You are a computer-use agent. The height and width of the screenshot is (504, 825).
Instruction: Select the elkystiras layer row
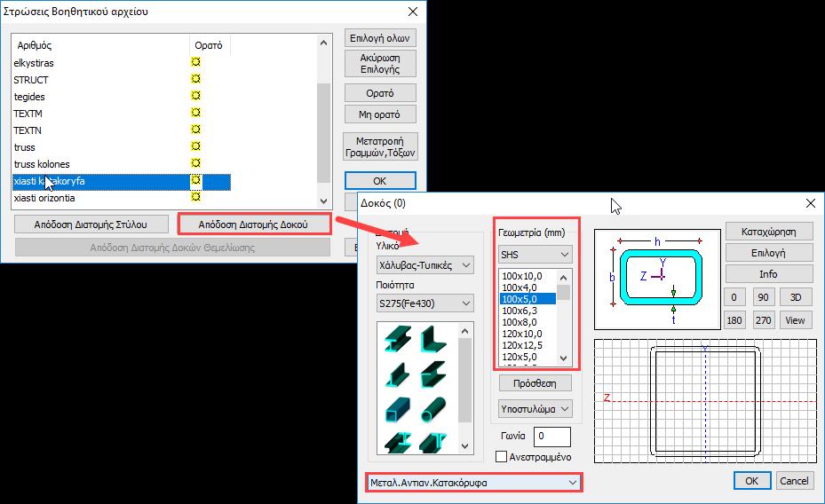click(x=121, y=62)
